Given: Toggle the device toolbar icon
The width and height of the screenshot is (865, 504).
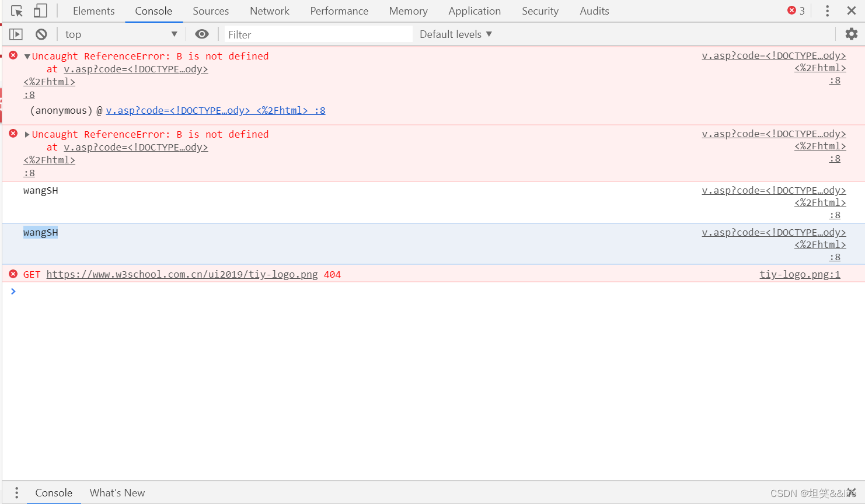Looking at the screenshot, I should click(39, 10).
